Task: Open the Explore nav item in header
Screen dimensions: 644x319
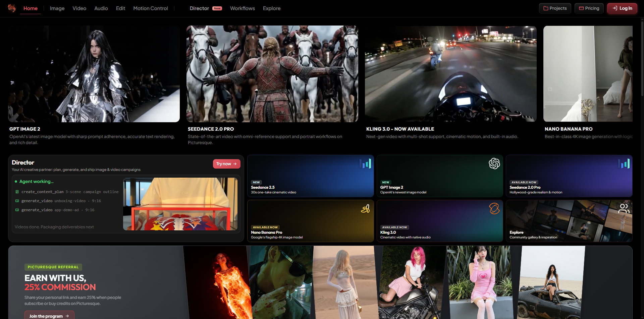Action: (x=272, y=8)
